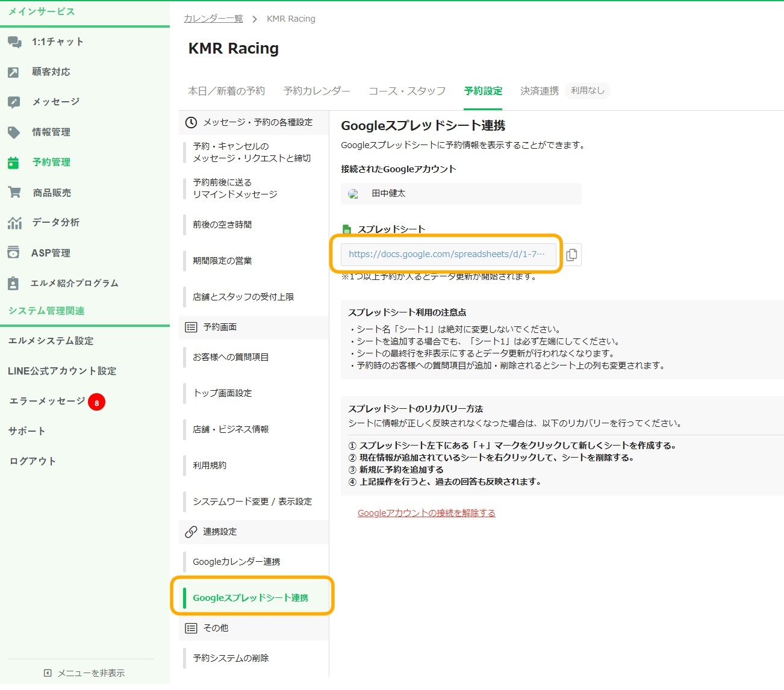Switch to 決済連携 tab
Viewport: 784px width, 690px height.
(540, 91)
